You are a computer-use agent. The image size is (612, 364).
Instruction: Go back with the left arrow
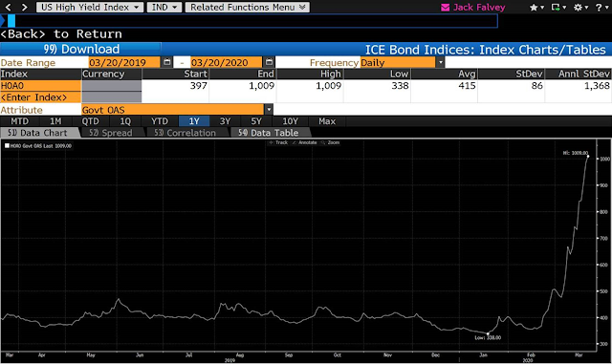click(9, 7)
